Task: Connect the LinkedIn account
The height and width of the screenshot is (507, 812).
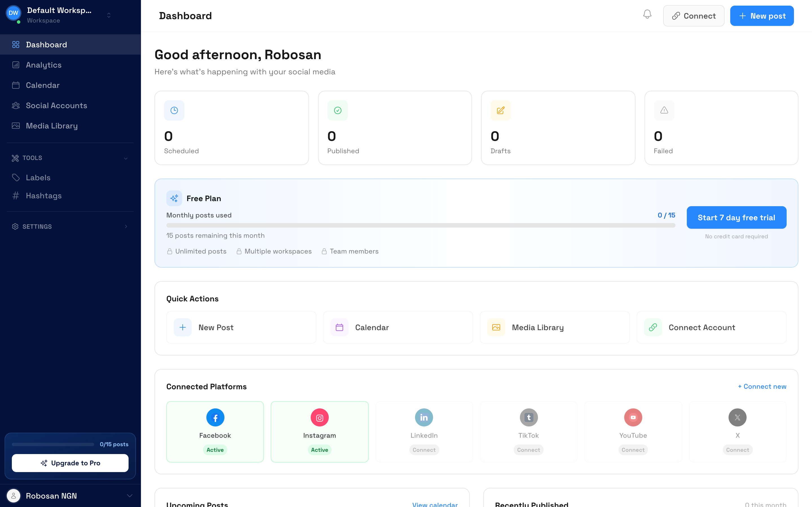Action: click(x=424, y=450)
